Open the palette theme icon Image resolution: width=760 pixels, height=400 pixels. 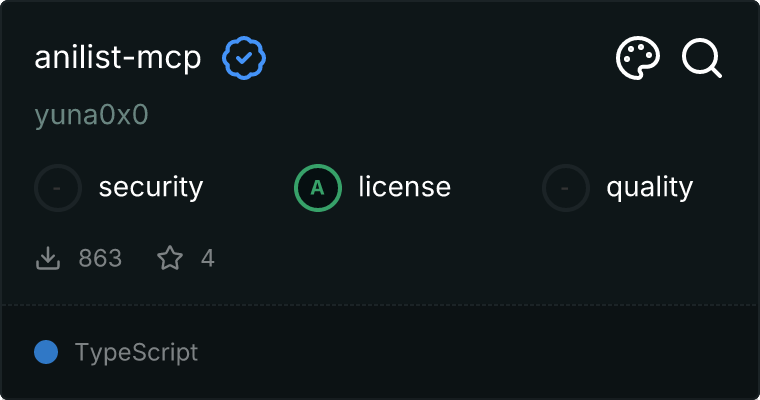(x=638, y=59)
